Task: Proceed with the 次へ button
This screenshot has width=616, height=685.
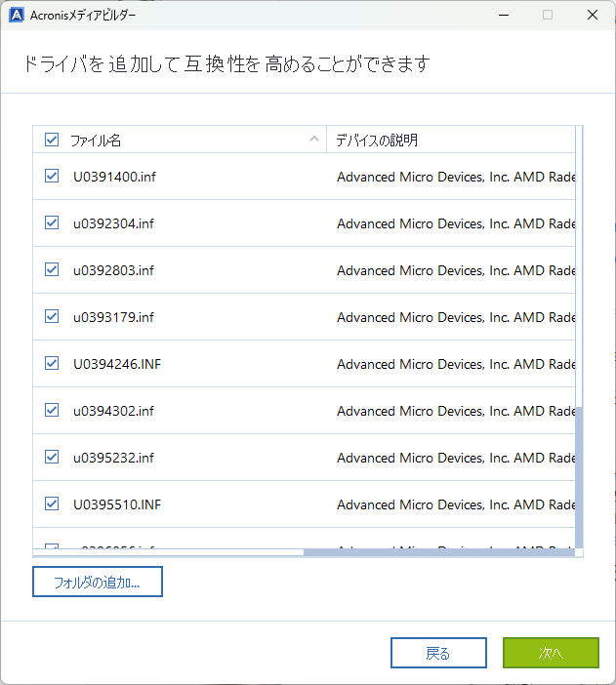Action: coord(551,653)
